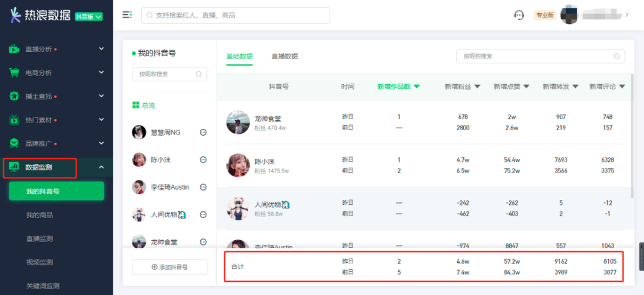Screen dimensions: 644x295
Task: Click the 时间 column header
Action: coord(348,87)
